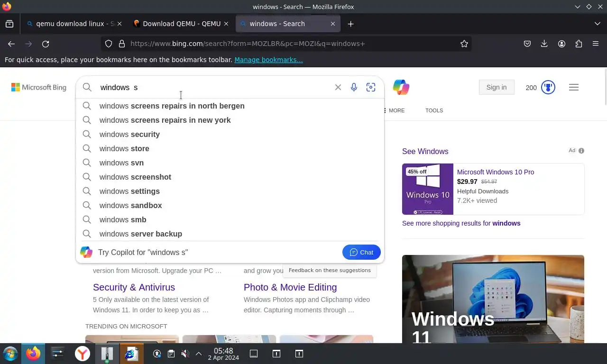The image size is (607, 364).
Task: Select the windows - Search tab
Action: [287, 24]
